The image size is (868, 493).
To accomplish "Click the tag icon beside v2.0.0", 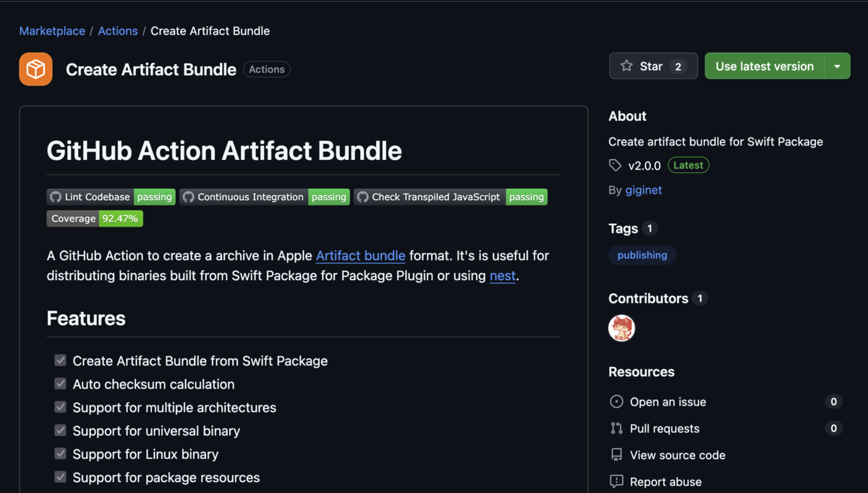I will pyautogui.click(x=616, y=165).
